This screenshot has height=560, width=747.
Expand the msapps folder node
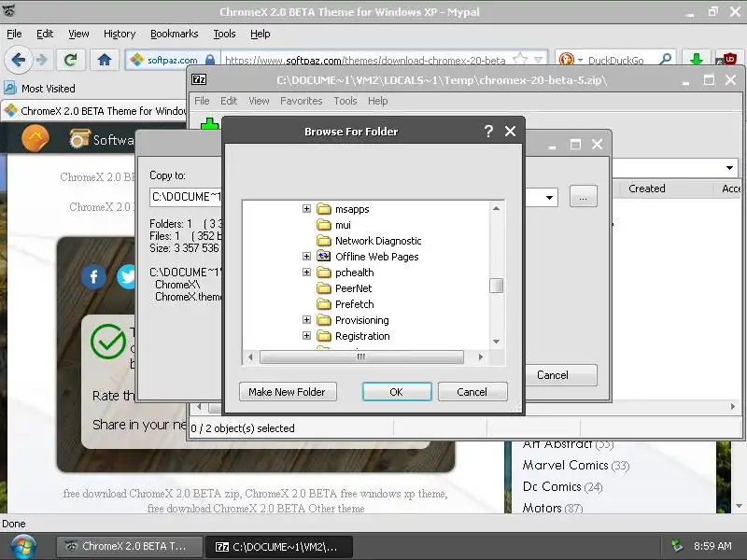306,208
